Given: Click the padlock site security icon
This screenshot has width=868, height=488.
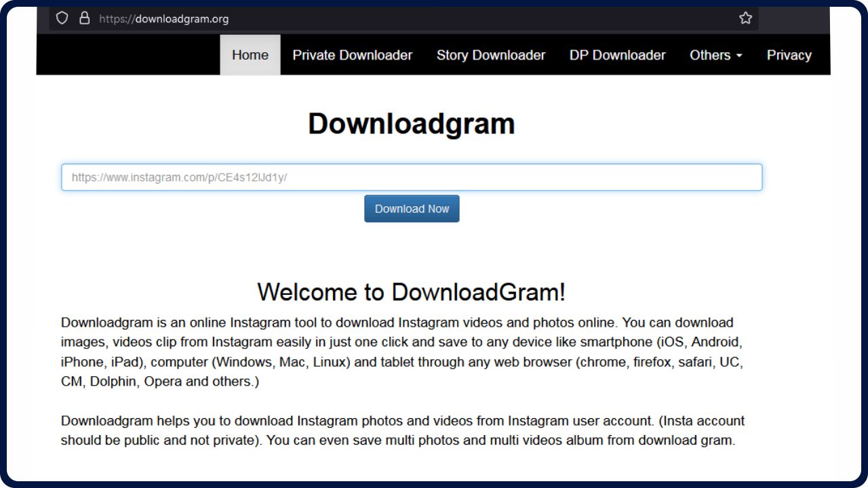Looking at the screenshot, I should pyautogui.click(x=84, y=18).
